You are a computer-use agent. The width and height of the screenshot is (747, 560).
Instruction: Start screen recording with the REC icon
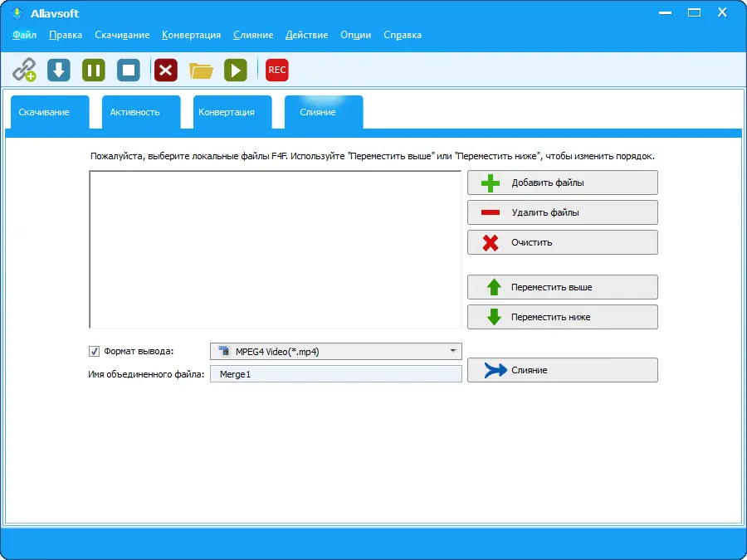[276, 70]
